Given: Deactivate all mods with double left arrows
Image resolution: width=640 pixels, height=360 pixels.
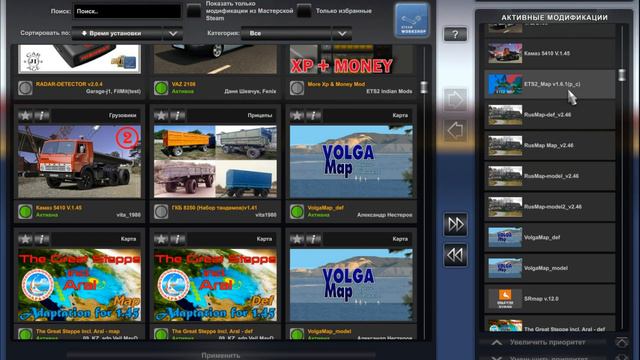Looking at the screenshot, I should 455,255.
